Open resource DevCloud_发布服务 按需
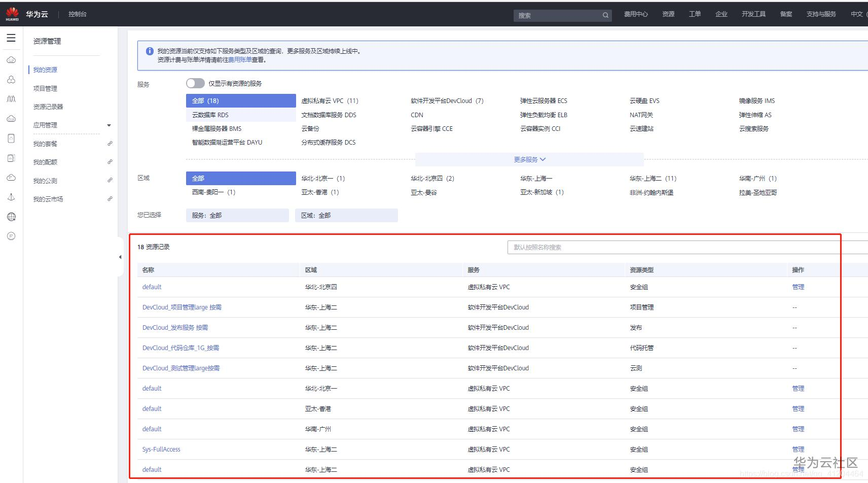 coord(175,328)
